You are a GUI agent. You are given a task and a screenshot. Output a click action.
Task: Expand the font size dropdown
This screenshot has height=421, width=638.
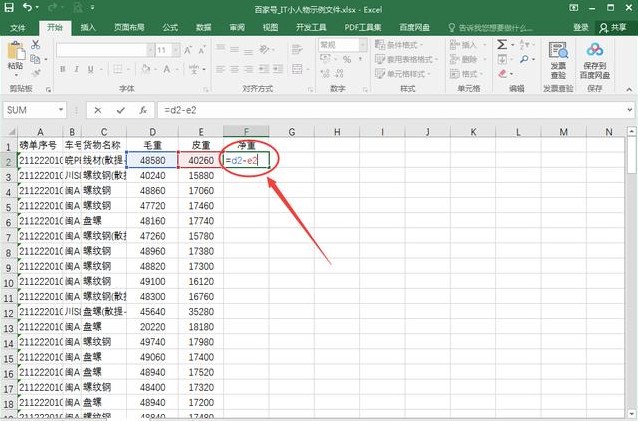pyautogui.click(x=175, y=48)
